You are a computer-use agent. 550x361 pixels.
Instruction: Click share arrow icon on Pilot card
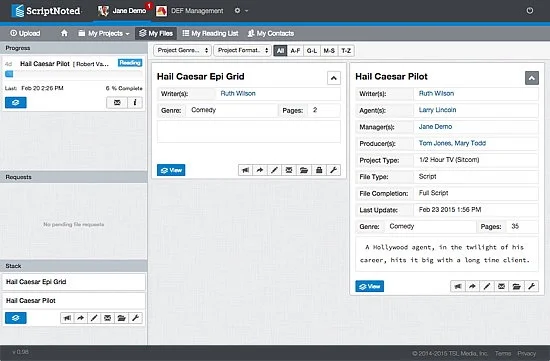(472, 286)
